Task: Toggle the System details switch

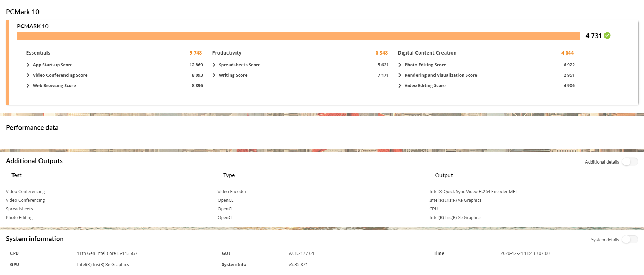Action: point(630,240)
